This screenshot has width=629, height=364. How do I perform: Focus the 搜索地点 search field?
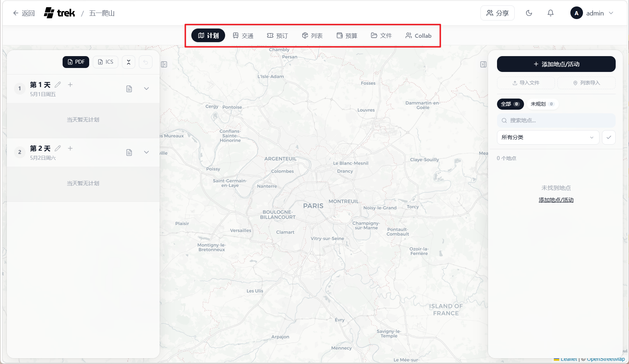[556, 120]
